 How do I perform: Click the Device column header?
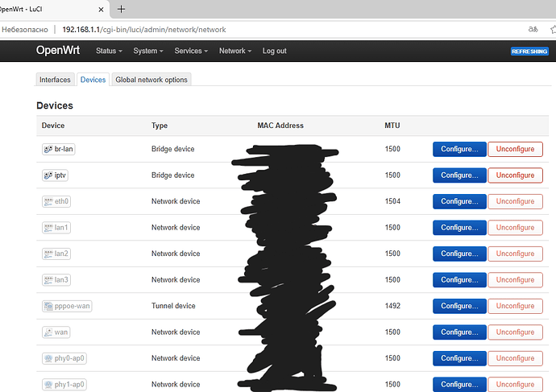coord(53,126)
